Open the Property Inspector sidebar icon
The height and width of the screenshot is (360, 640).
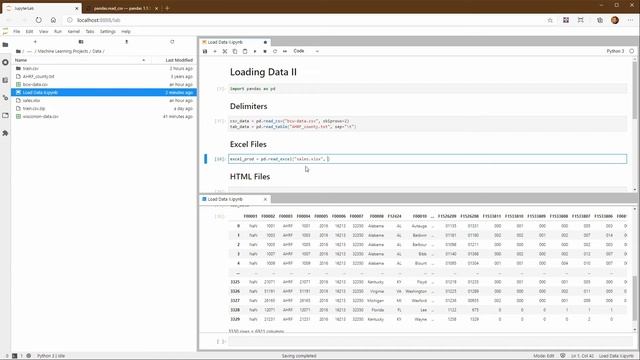click(5, 98)
